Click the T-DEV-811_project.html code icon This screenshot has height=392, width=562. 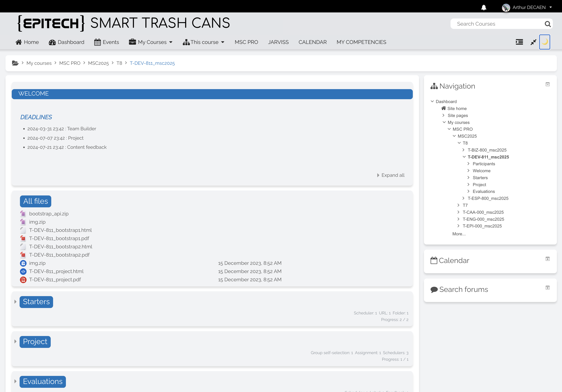click(23, 271)
